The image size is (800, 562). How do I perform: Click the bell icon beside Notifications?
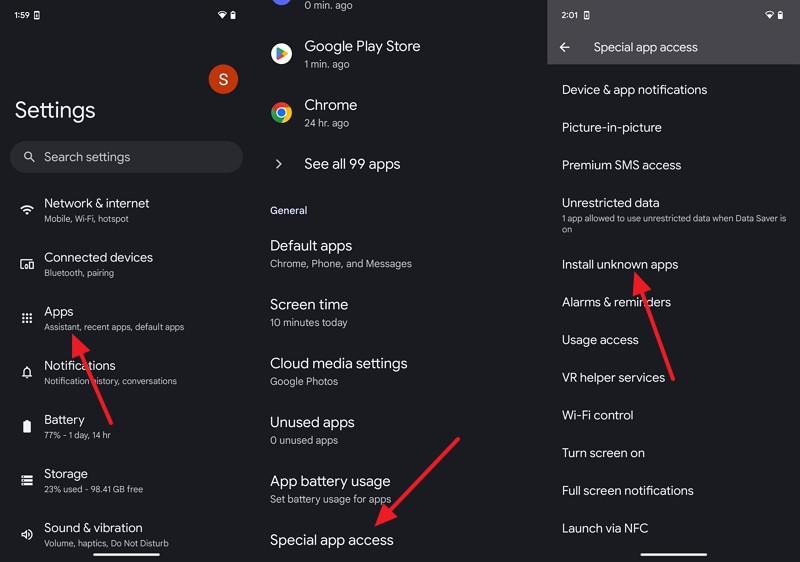27,372
